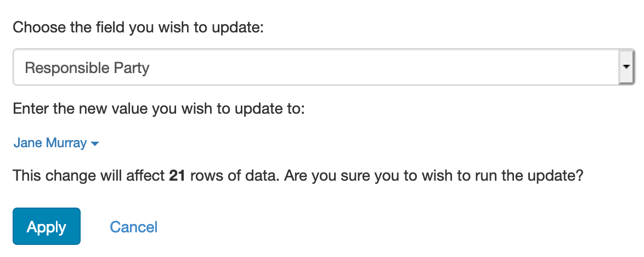Click the word 'Party' in the dropdown
The height and width of the screenshot is (257, 644).
pos(131,68)
